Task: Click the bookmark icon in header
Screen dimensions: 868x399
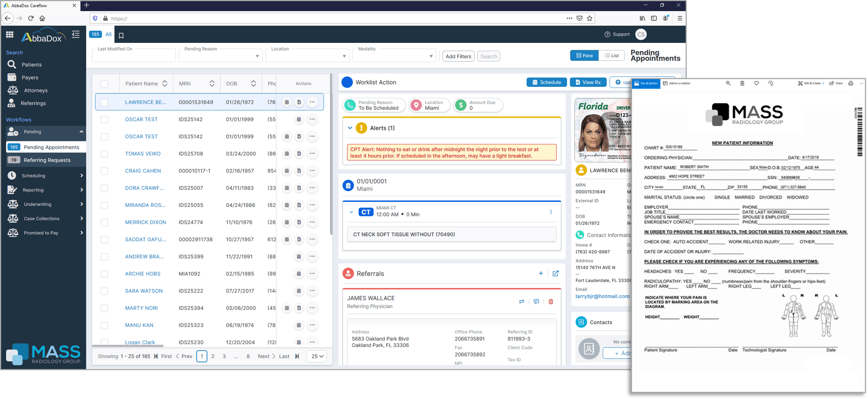Action: pos(121,35)
